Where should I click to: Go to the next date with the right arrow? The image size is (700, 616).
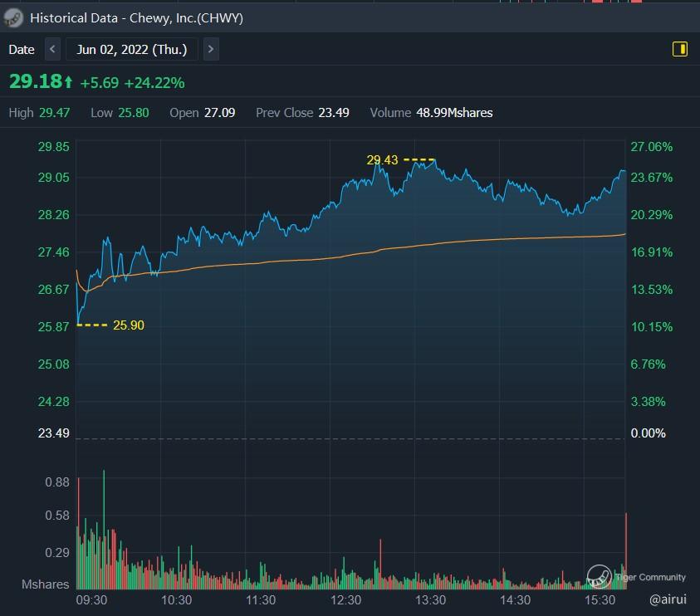(211, 49)
